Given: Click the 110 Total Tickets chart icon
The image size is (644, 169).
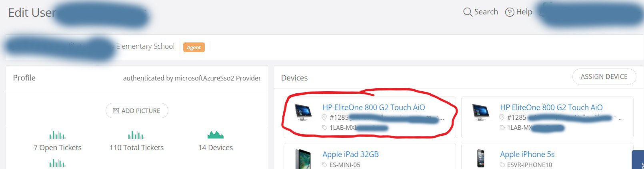Looking at the screenshot, I should click(136, 135).
